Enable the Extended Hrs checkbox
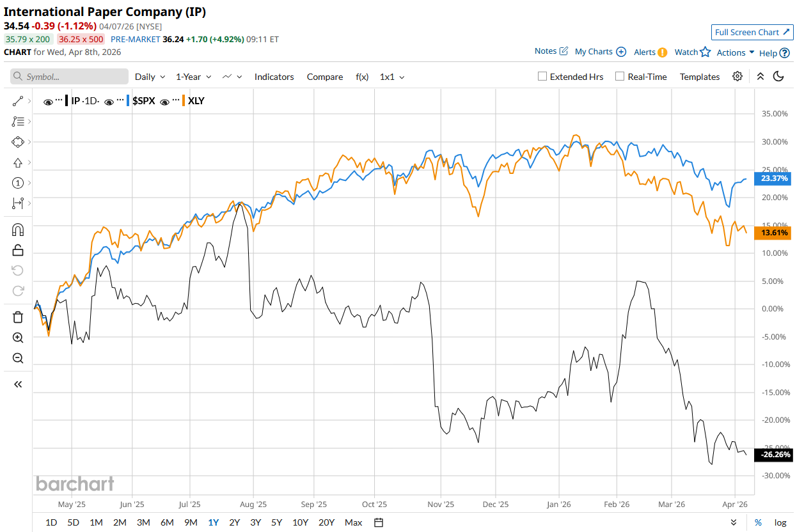 pyautogui.click(x=542, y=77)
